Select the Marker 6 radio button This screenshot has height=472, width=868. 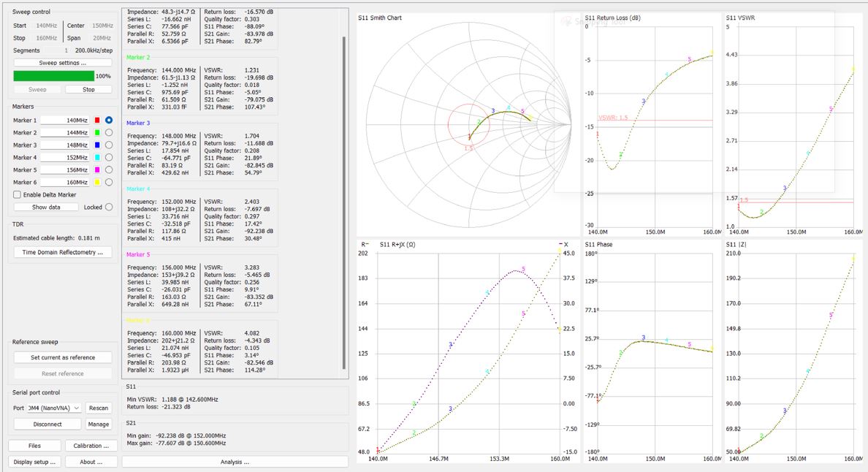(x=108, y=182)
